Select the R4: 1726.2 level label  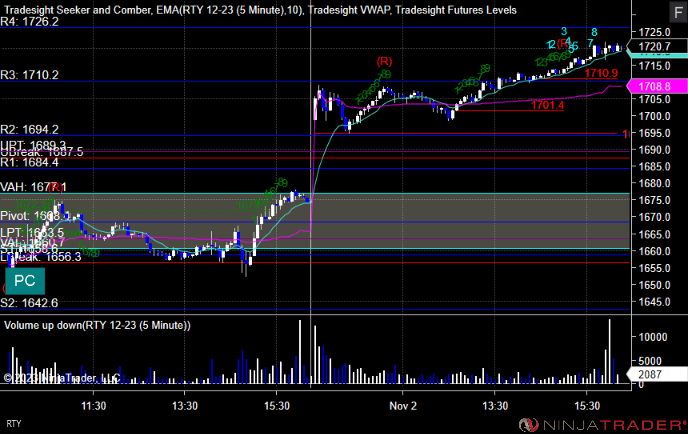pos(29,22)
